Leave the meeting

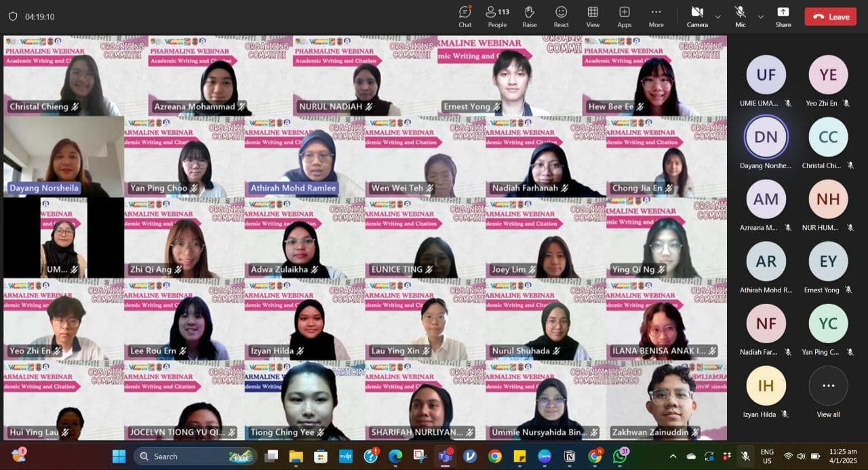click(x=830, y=17)
